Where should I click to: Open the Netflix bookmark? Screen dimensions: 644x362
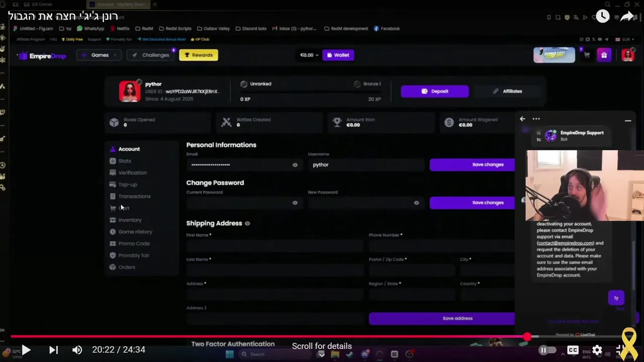point(120,29)
